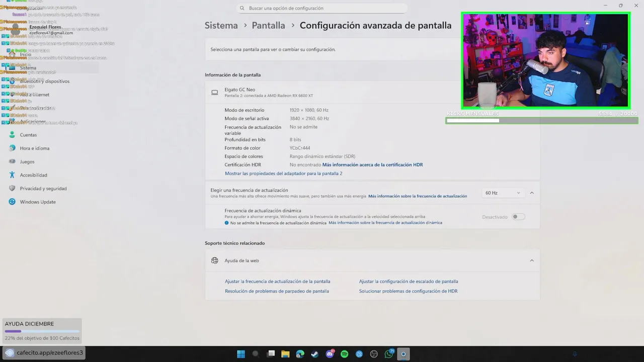Click the 8 bits depth value
This screenshot has height=362, width=644.
point(295,140)
